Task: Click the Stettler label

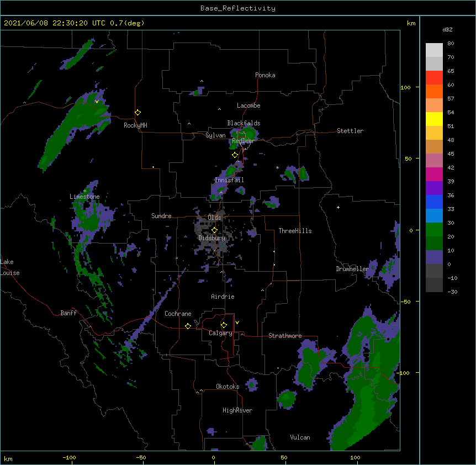Action: click(x=350, y=131)
